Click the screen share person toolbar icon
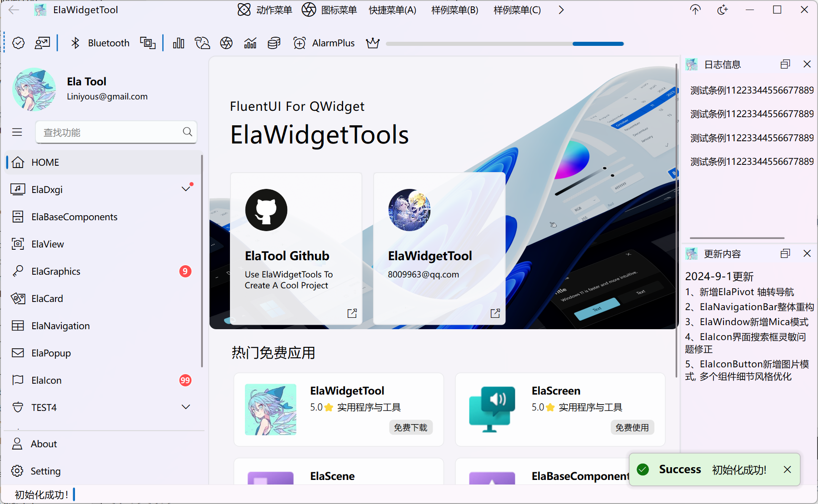This screenshot has height=504, width=818. [42, 43]
